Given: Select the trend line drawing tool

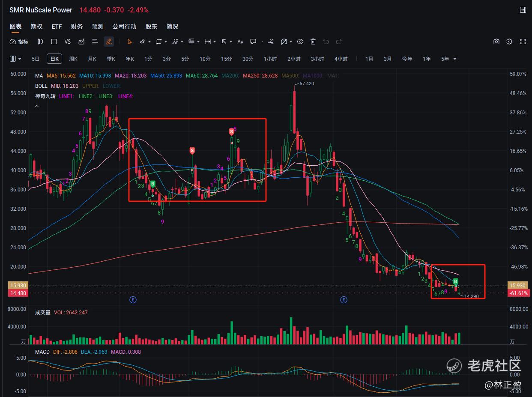Looking at the screenshot, I should pos(143,42).
